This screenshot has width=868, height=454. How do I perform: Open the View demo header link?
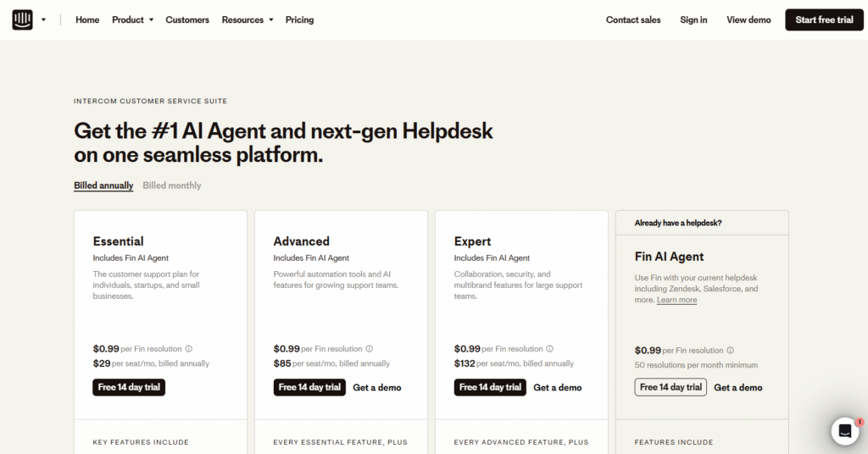click(x=748, y=19)
